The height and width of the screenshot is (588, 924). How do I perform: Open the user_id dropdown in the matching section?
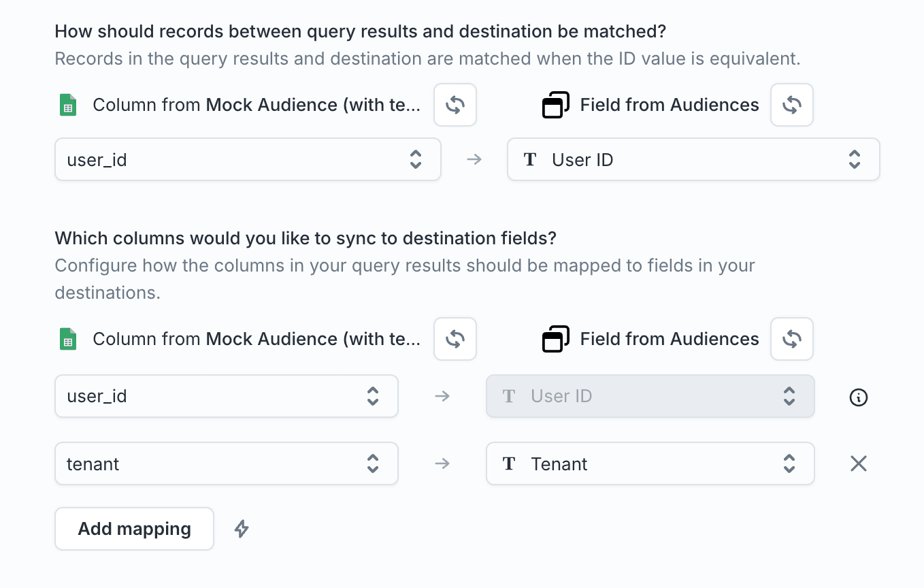248,159
